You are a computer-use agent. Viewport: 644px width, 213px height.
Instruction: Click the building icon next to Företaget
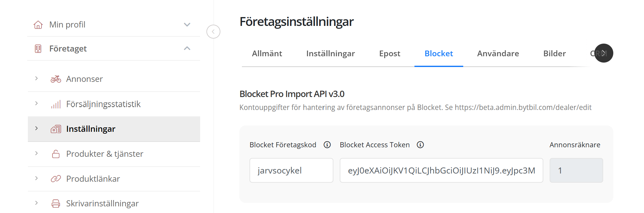click(x=38, y=49)
